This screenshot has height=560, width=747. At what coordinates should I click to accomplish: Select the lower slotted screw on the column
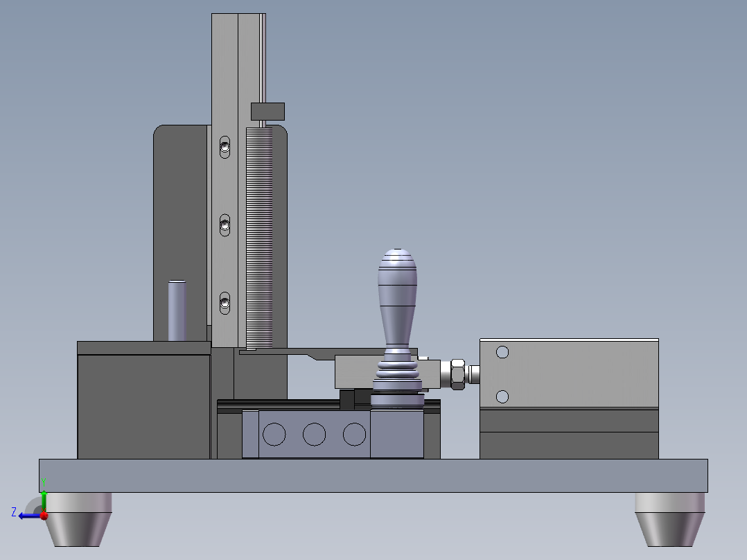pos(225,303)
